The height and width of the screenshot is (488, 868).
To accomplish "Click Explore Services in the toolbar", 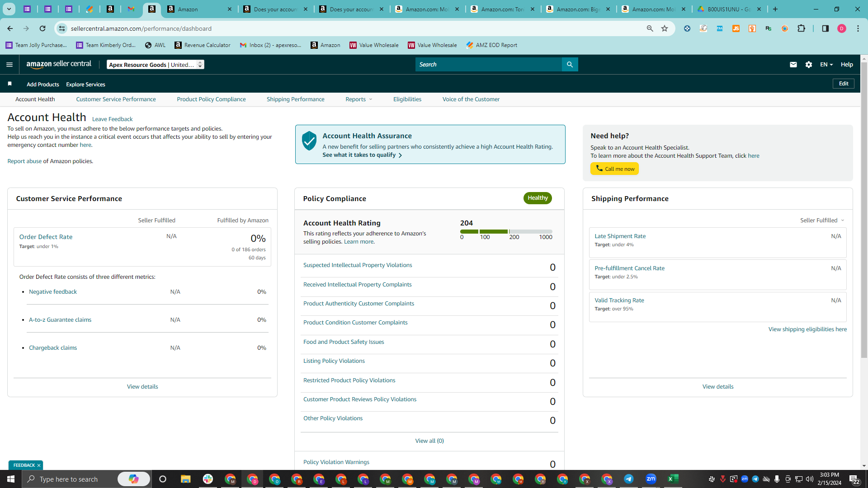I will [x=85, y=84].
